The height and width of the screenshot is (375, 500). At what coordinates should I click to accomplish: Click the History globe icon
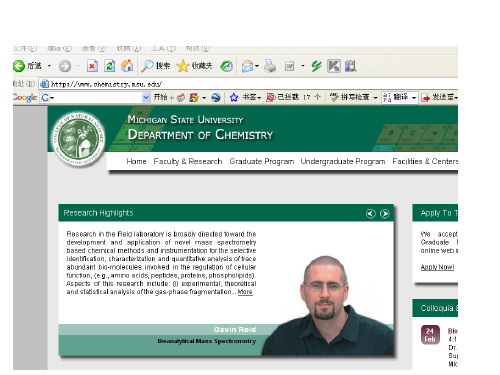pyautogui.click(x=226, y=66)
